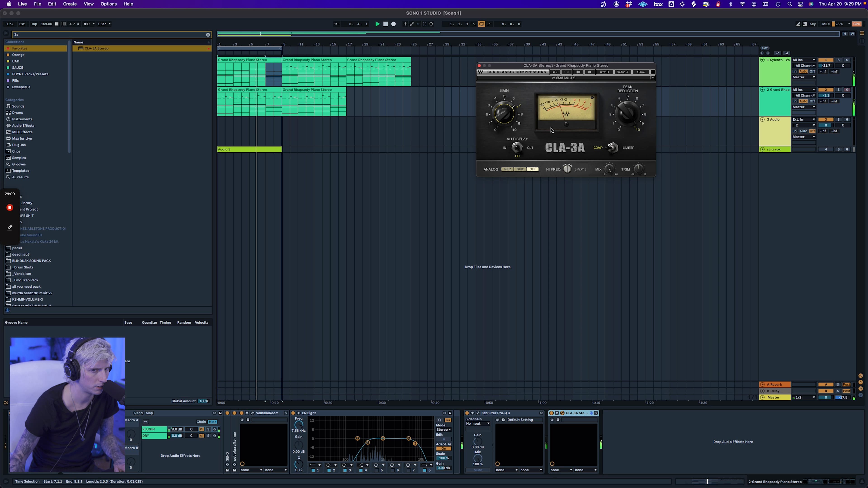Open the Plug-Ins browser category
This screenshot has width=868, height=488.
point(19,145)
